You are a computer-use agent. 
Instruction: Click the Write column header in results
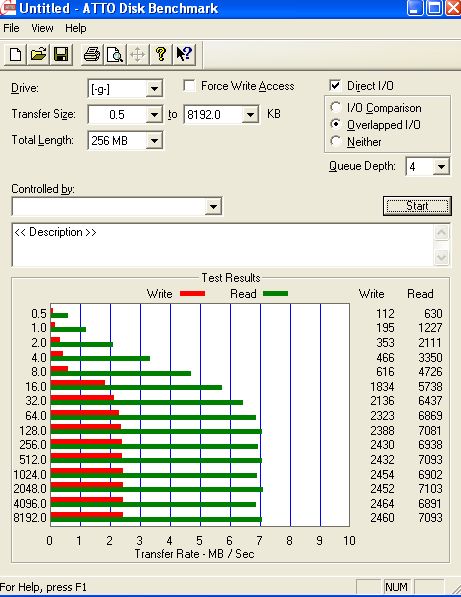tap(372, 294)
